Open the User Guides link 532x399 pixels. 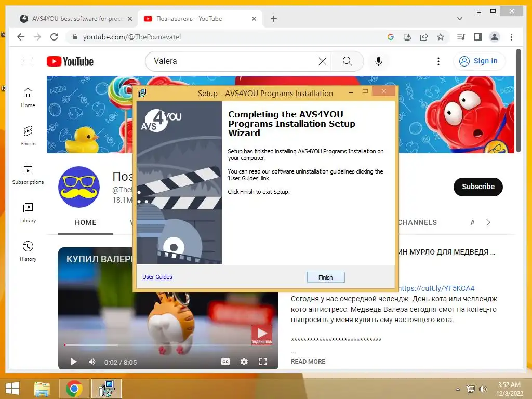pyautogui.click(x=157, y=277)
